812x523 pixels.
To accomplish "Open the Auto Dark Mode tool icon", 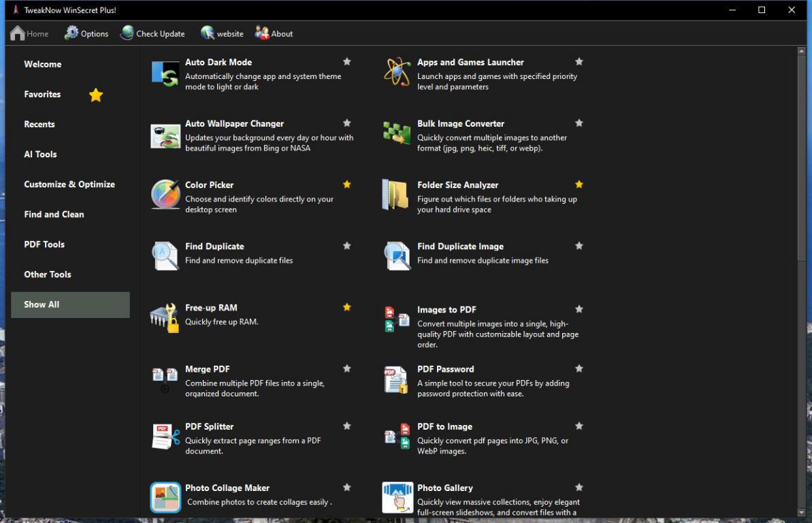I will coord(165,74).
